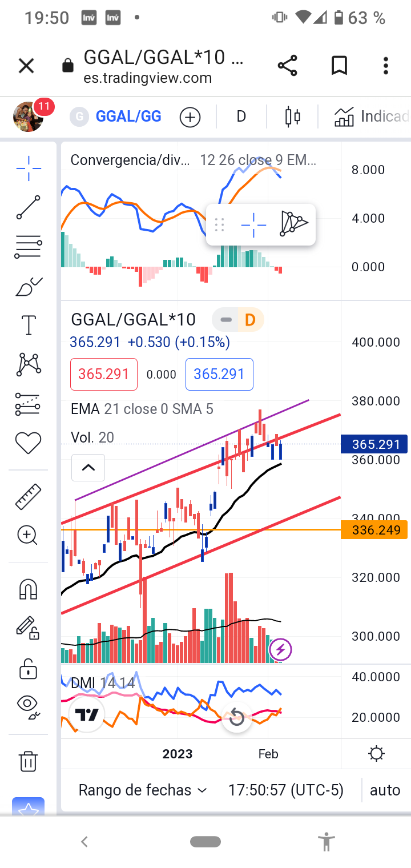Viewport: 411px width, 868px height.
Task: Open the D timeframe interval selector
Action: [241, 117]
